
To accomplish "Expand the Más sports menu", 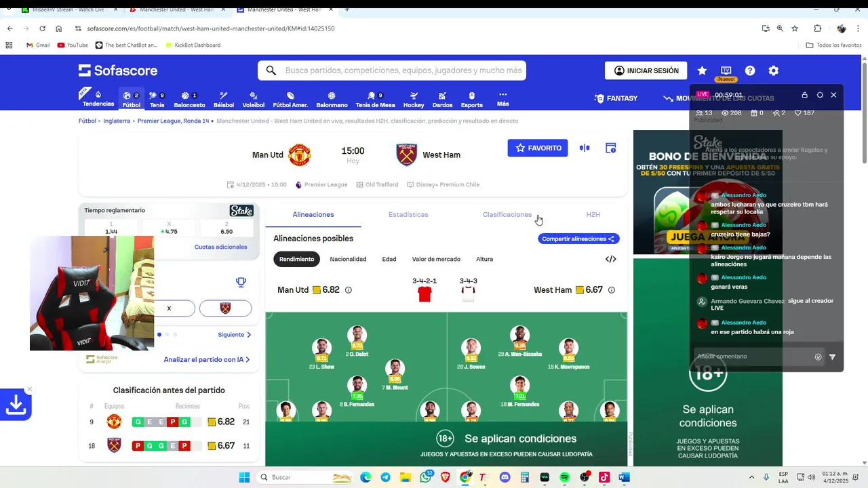I will [502, 99].
